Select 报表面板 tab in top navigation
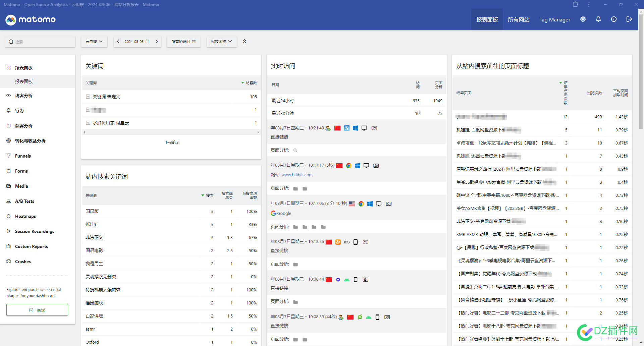Screen dimensions: 644x346 [x=487, y=20]
